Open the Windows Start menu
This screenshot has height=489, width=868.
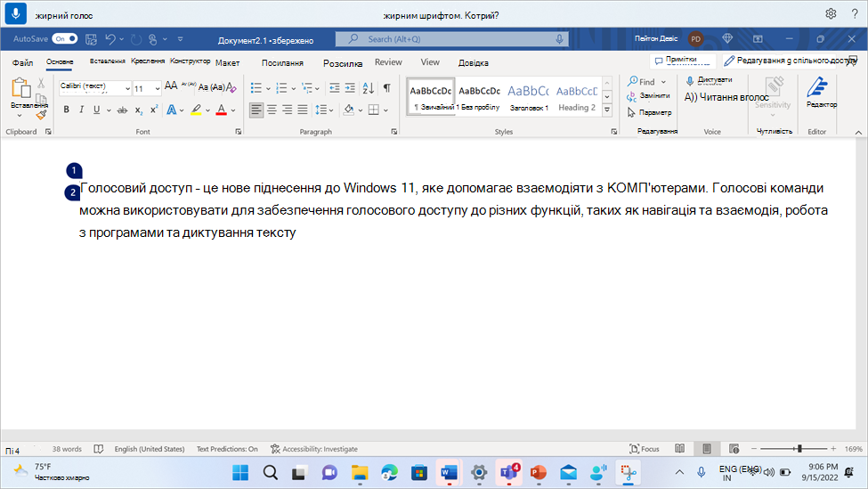(240, 473)
